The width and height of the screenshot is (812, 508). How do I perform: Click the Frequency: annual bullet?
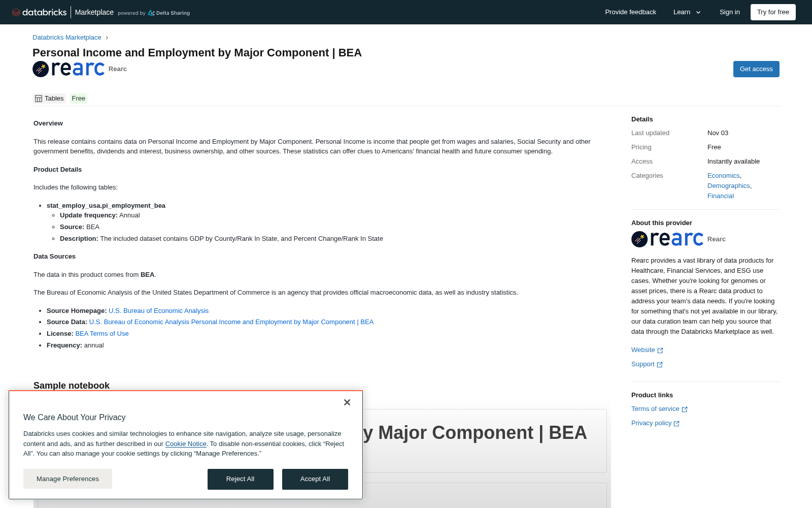coord(75,345)
